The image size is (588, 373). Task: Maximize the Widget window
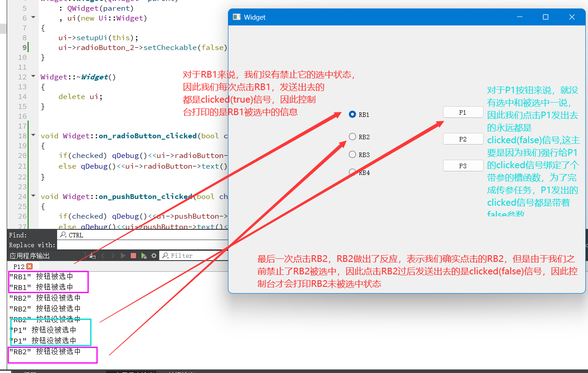pyautogui.click(x=545, y=17)
